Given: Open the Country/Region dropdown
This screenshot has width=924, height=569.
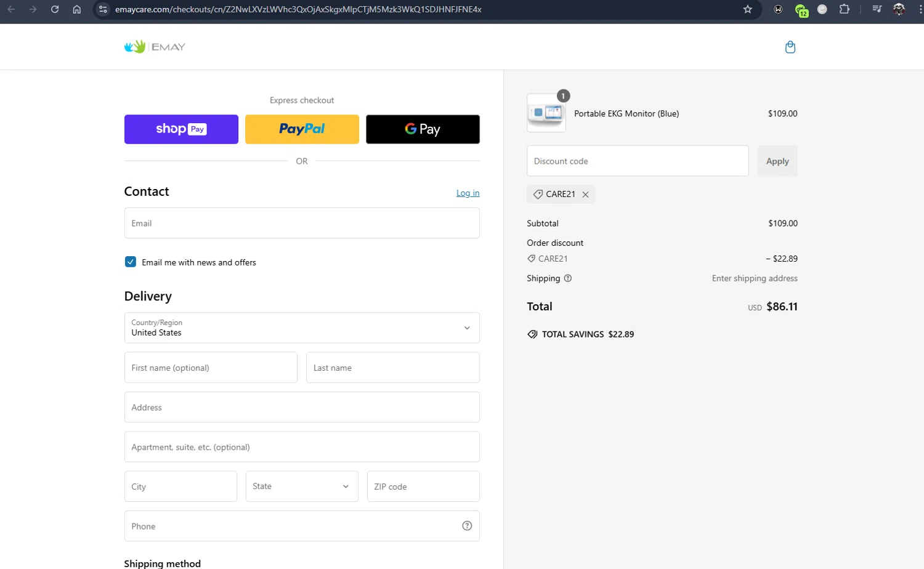Looking at the screenshot, I should tap(302, 328).
